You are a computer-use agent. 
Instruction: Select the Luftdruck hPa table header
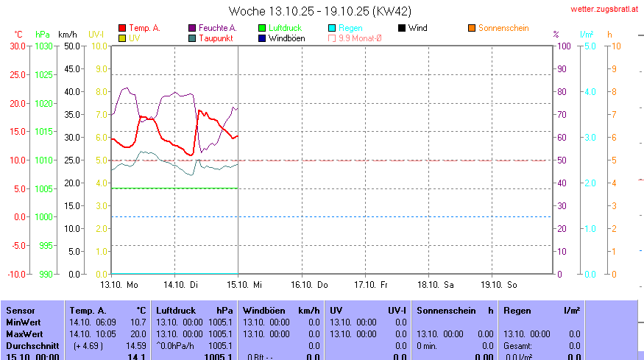point(194,311)
